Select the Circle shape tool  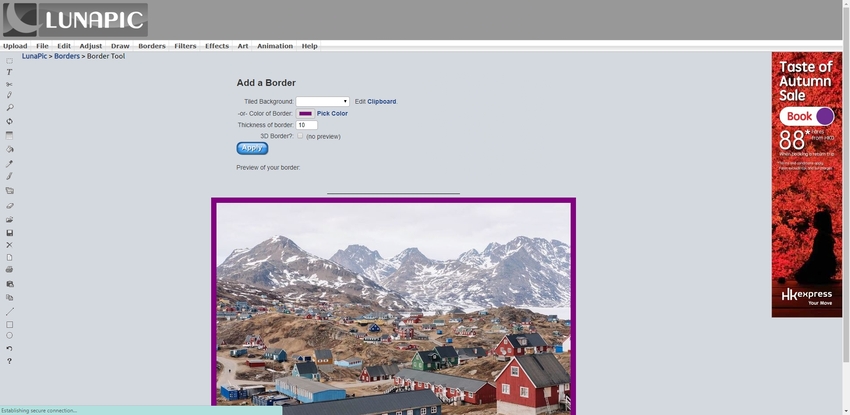point(9,335)
